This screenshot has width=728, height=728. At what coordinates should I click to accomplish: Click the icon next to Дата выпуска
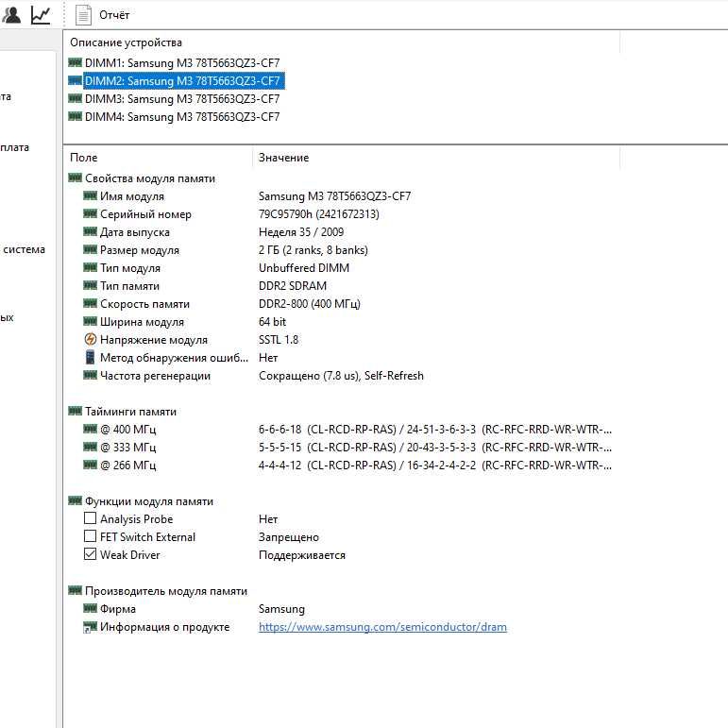coord(90,231)
